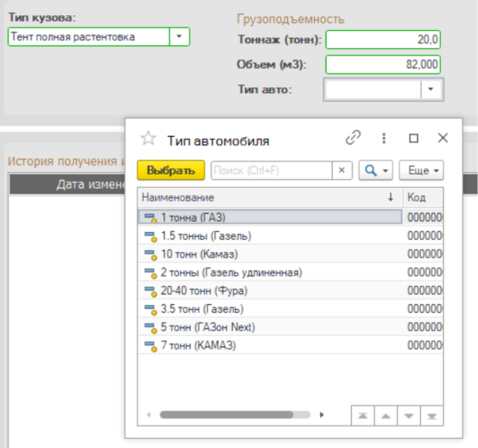478x448 pixels.
Task: Click the horizontal scrollbar left arrow
Action: click(x=149, y=415)
